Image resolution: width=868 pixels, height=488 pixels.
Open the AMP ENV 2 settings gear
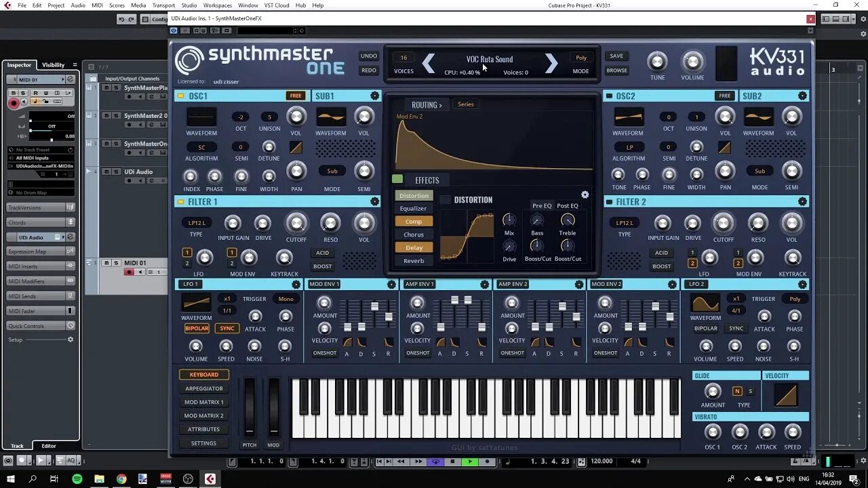(x=578, y=284)
